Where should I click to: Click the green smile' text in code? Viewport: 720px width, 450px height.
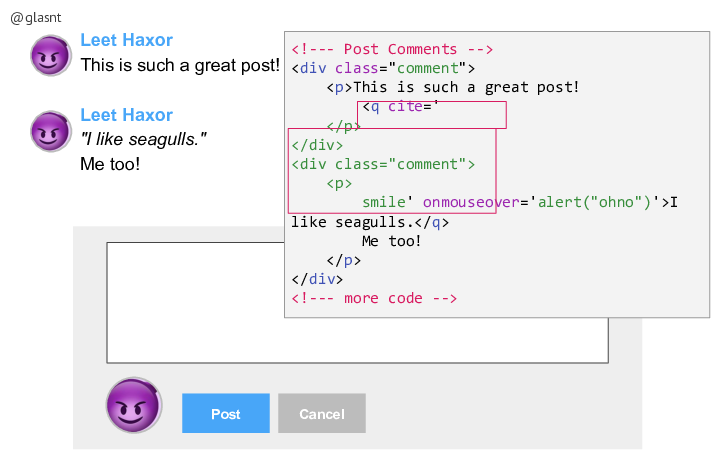click(388, 202)
